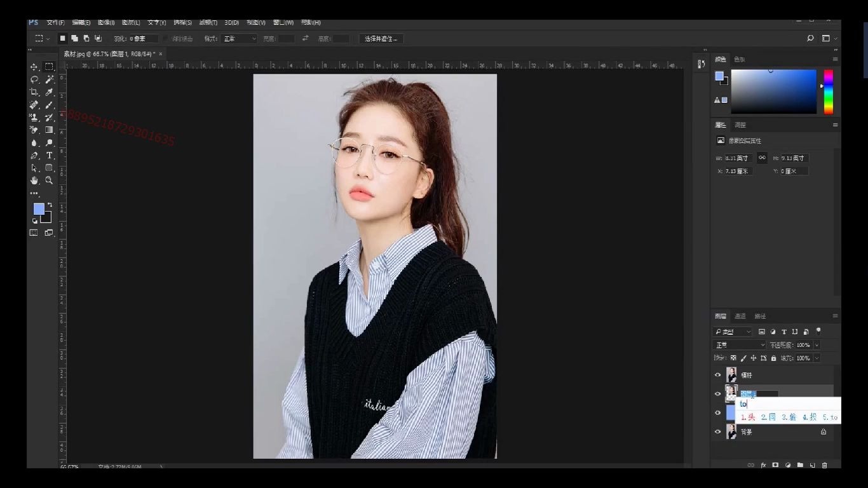Toggle visibility of the blue fill layer
868x488 pixels.
[718, 413]
